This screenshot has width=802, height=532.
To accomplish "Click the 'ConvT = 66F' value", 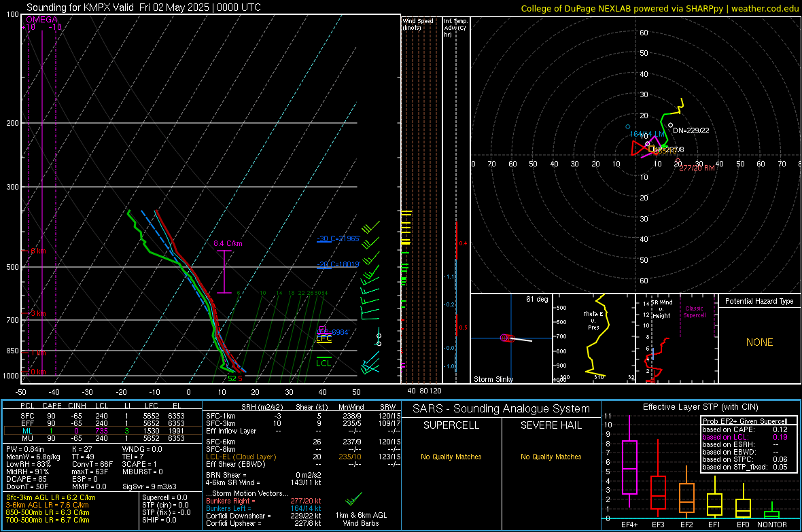I will 92,464.
